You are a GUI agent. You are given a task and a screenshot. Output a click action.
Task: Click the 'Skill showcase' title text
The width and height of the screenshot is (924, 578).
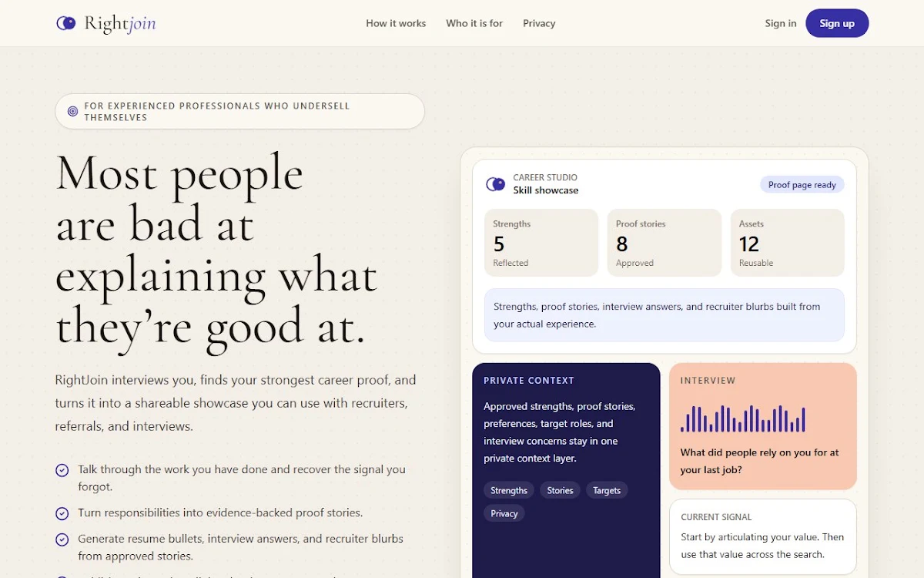click(546, 190)
